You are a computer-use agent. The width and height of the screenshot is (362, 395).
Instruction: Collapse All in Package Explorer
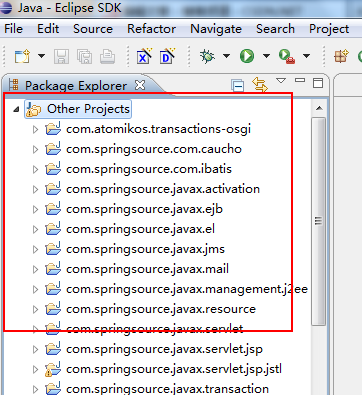click(x=238, y=86)
